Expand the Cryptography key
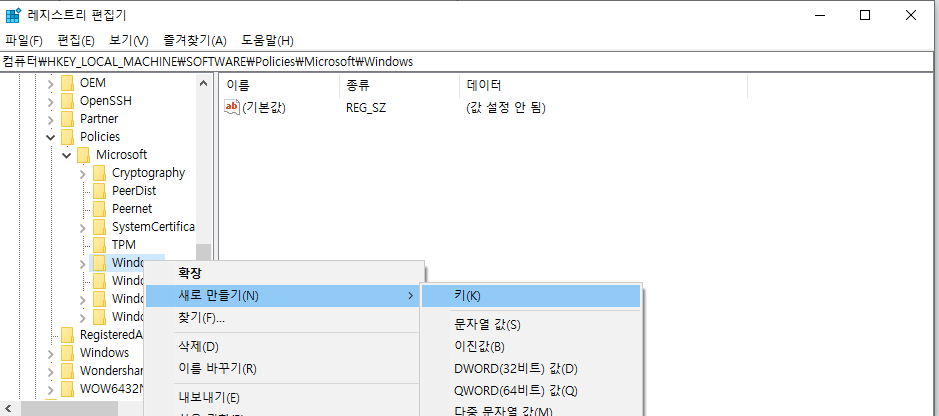 (83, 174)
